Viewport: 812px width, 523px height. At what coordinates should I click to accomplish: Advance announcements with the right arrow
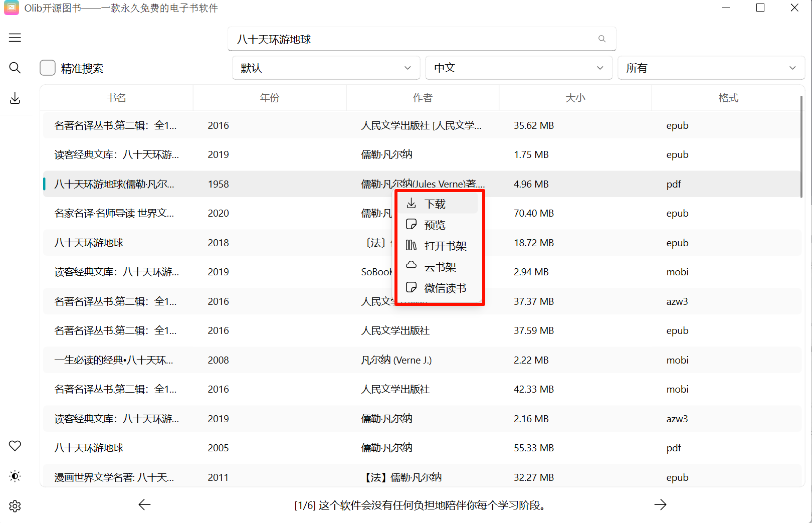(660, 504)
